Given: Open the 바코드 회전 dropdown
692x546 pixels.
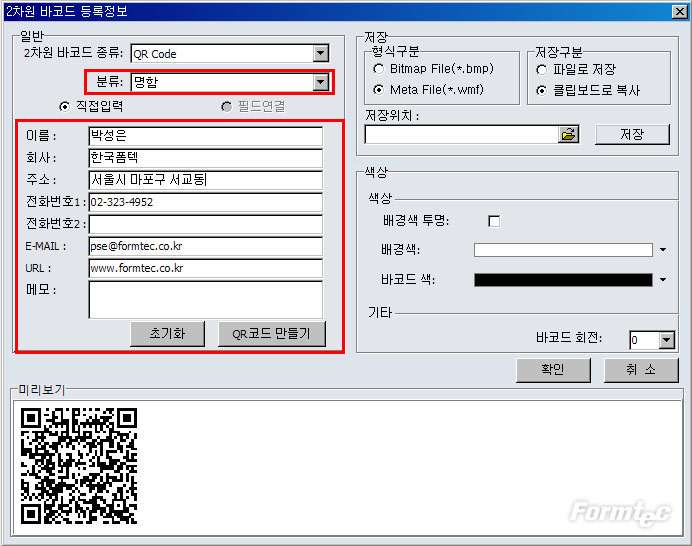Looking at the screenshot, I should (x=666, y=340).
